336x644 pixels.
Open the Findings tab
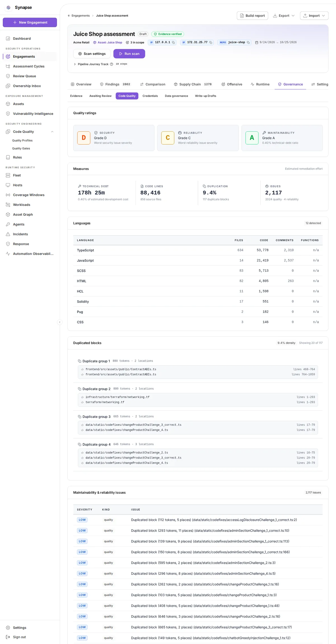115,84
